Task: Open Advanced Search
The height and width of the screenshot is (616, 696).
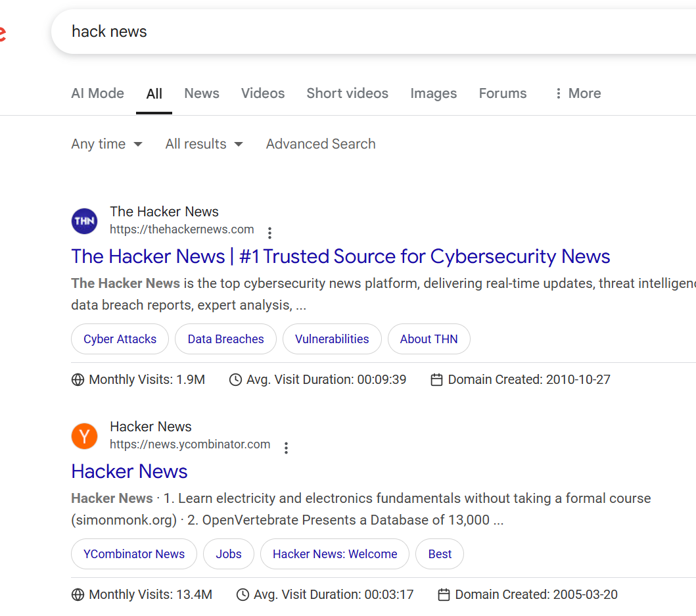Action: pos(321,144)
